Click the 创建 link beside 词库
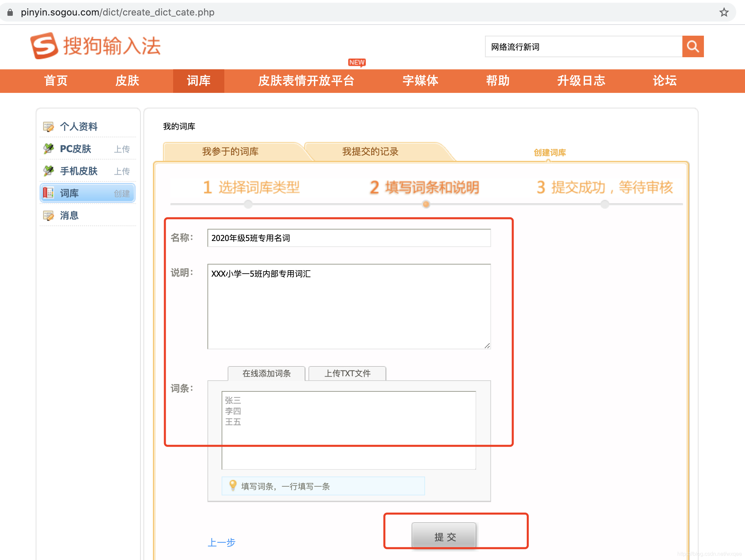Screen dimensions: 745x560 point(122,194)
